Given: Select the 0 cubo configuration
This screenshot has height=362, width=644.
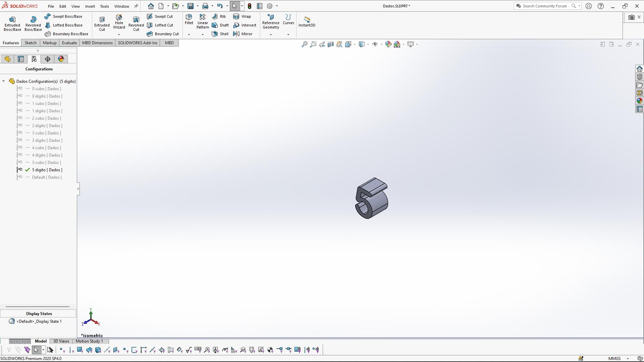Looking at the screenshot, I should [46, 89].
